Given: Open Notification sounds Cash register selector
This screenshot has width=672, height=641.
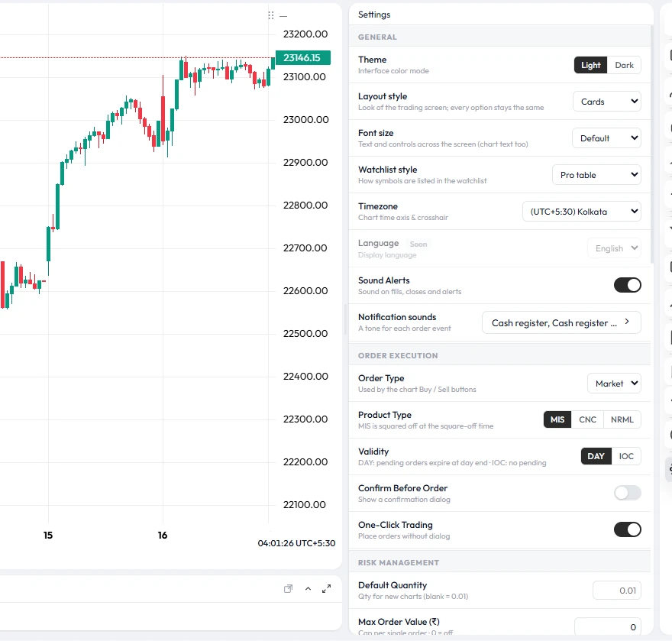Looking at the screenshot, I should 561,322.
